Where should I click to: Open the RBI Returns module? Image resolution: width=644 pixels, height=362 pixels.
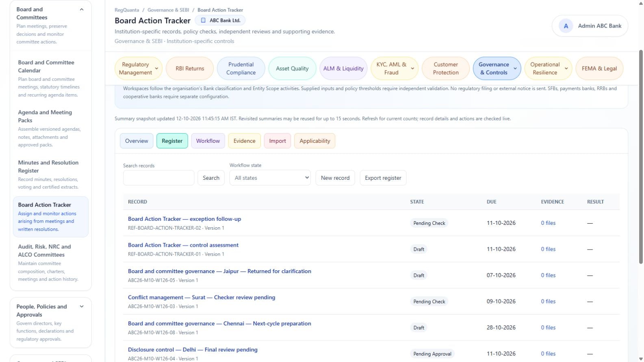[x=190, y=69]
